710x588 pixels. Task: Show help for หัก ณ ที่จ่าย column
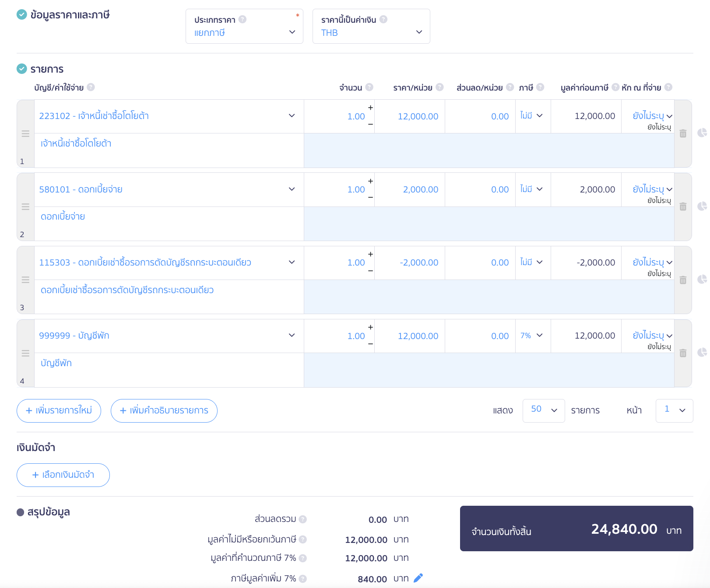click(x=668, y=87)
